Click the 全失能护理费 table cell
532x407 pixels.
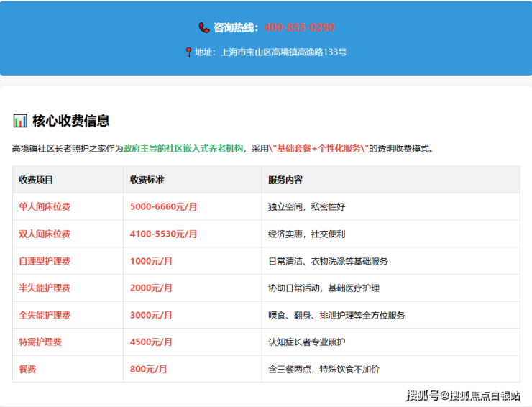pos(45,315)
